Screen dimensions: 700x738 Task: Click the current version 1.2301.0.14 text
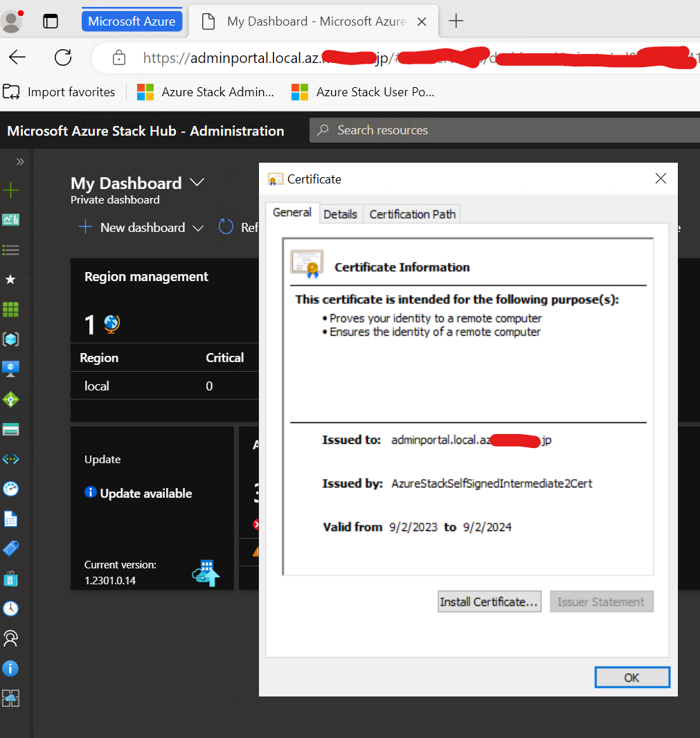point(110,580)
